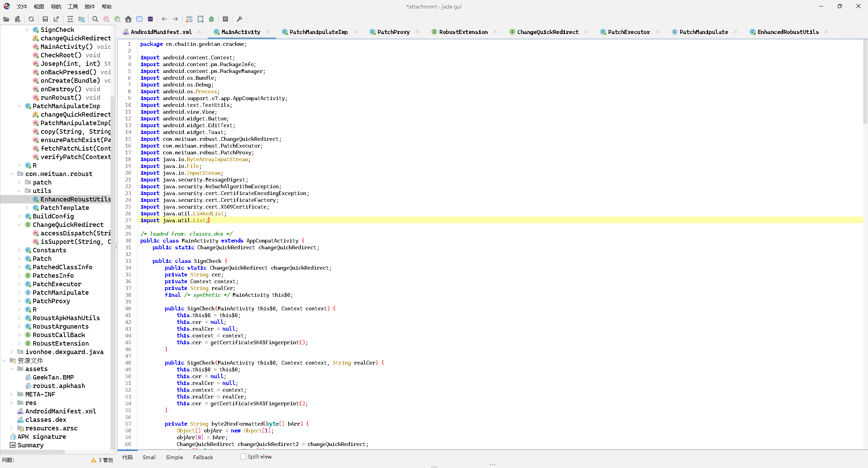The image size is (868, 468).
Task: Switch to Smali view
Action: (x=149, y=457)
